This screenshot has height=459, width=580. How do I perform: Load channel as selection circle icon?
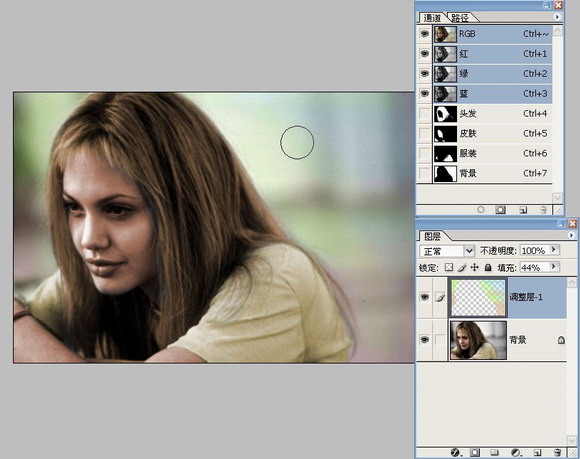(480, 210)
